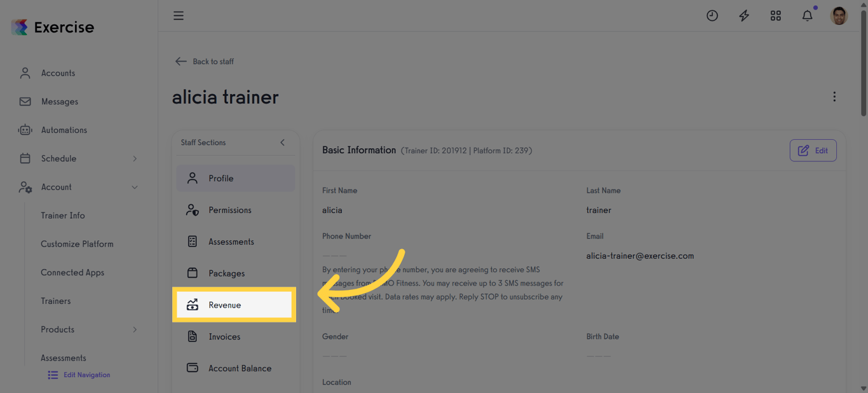
Task: Click the scrollbar down arrow
Action: [x=864, y=388]
